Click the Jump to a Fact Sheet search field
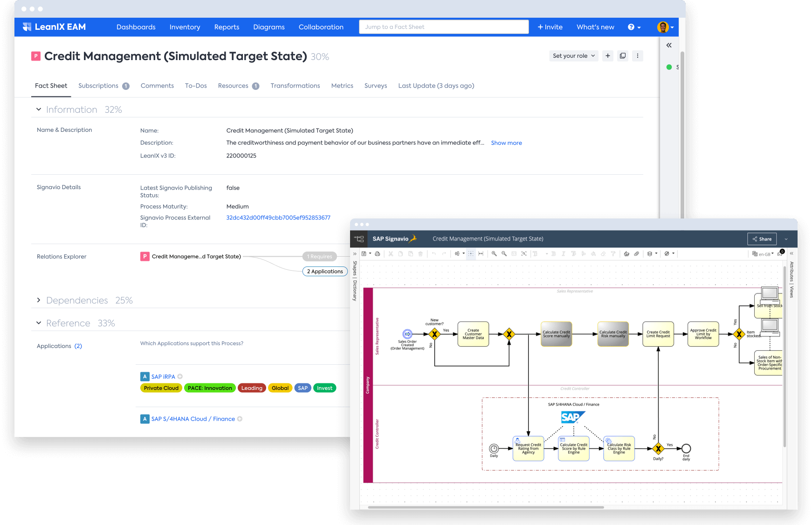Screen dimensions: 812x525 click(444, 27)
